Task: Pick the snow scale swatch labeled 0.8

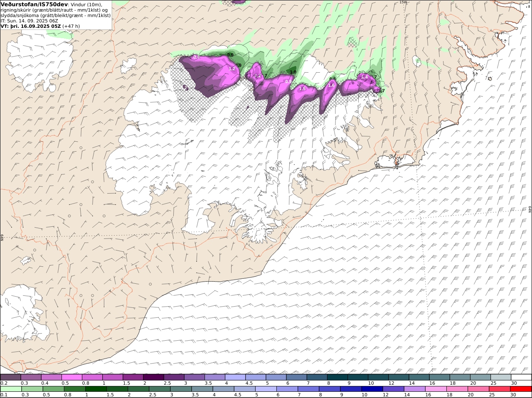Action: [92, 377]
